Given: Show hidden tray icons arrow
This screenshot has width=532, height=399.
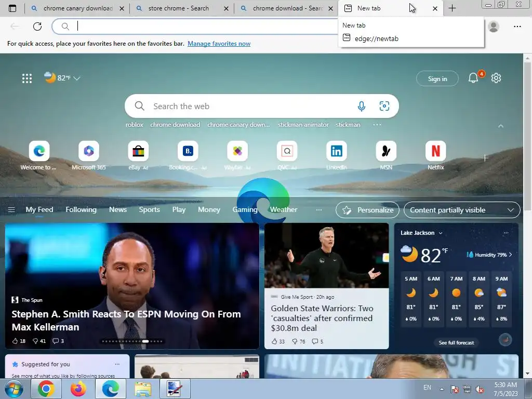Looking at the screenshot, I should click(x=442, y=389).
